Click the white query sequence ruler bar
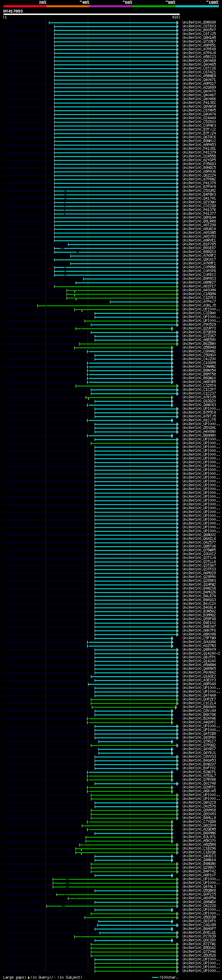 (x=92, y=14)
